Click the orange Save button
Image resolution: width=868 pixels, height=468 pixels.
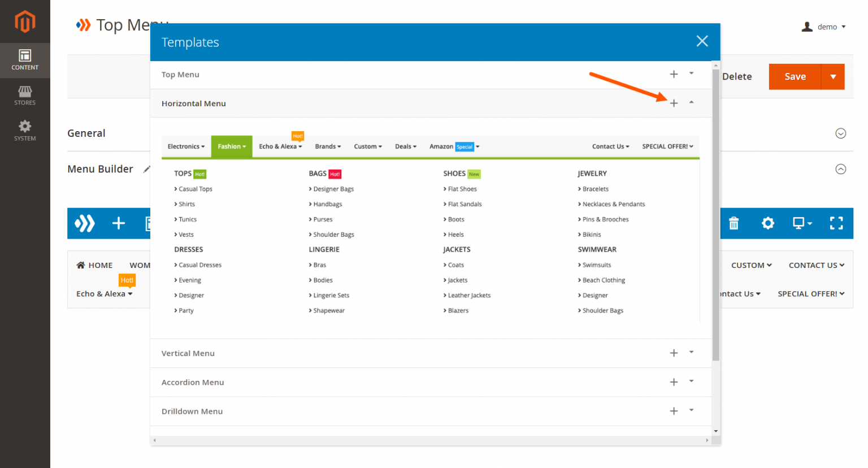pyautogui.click(x=795, y=77)
